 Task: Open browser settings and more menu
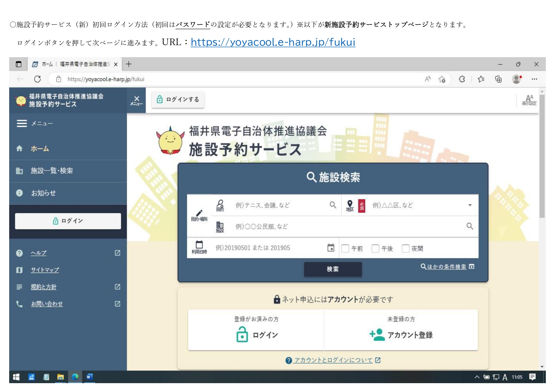pyautogui.click(x=534, y=79)
